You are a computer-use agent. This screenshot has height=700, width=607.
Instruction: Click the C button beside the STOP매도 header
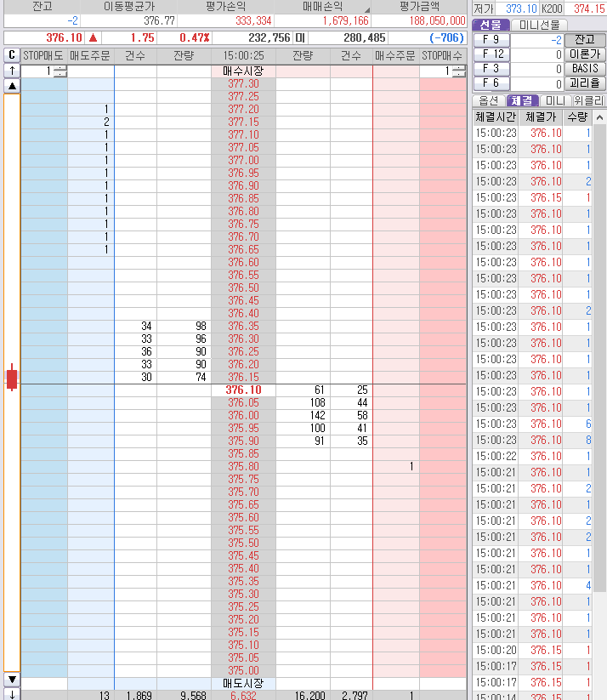pos(12,55)
